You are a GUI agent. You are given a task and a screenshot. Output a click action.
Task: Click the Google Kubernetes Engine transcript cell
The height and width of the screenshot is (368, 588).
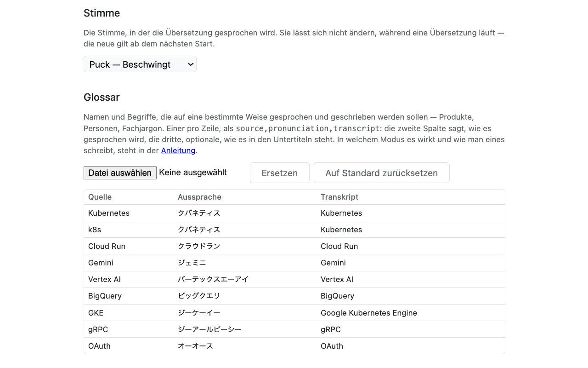tap(411, 313)
